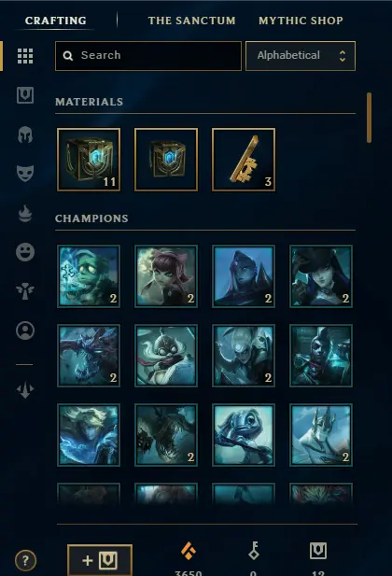Select the Amumu champion shard
The width and height of the screenshot is (392, 576).
(89, 276)
